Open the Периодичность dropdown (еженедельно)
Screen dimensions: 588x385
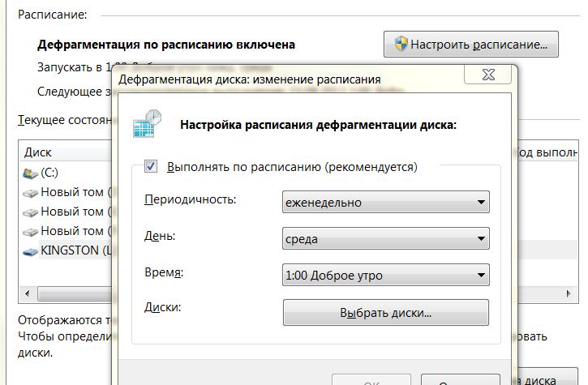(x=386, y=202)
